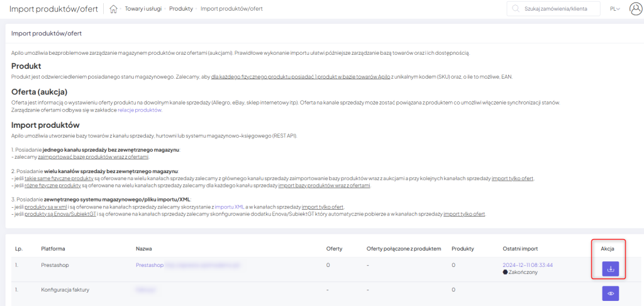Click the Nazwa column header
This screenshot has height=306, width=644.
click(x=144, y=249)
